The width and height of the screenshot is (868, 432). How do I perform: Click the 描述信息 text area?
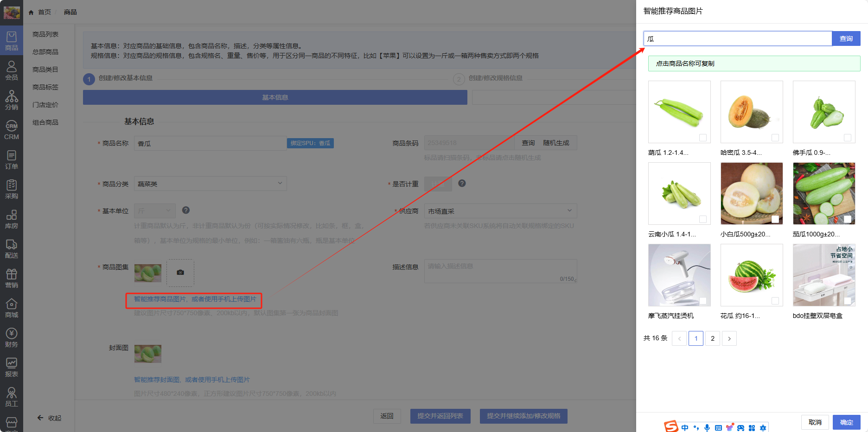(501, 271)
